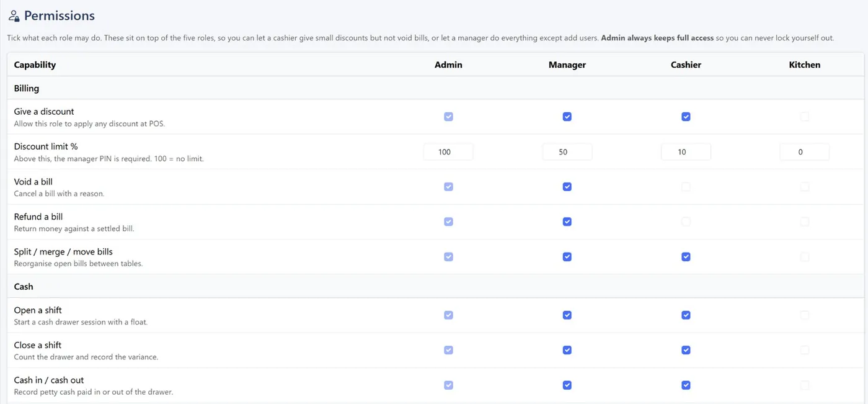Edit Admin discount limit field showing 100
The height and width of the screenshot is (404, 868).
[448, 152]
